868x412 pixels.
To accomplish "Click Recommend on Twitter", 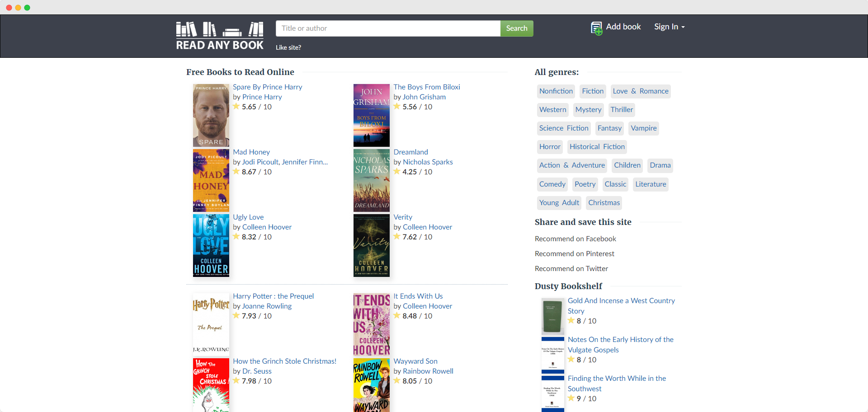I will (x=571, y=269).
